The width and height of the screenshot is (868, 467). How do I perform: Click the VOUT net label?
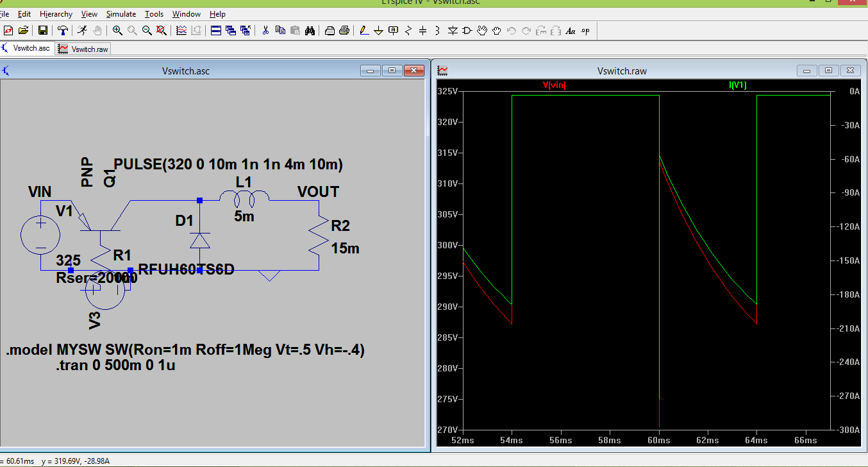(x=318, y=192)
